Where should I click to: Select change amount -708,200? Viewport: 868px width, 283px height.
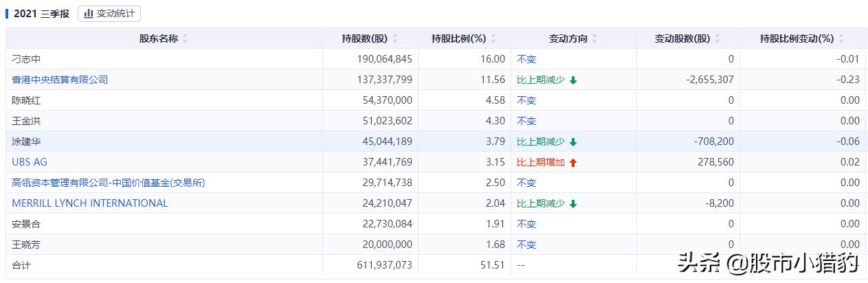click(715, 141)
